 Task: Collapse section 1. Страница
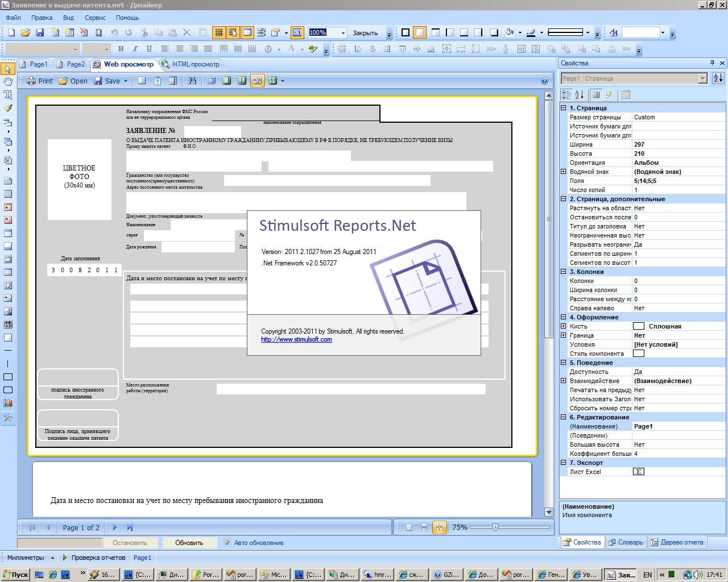click(564, 108)
